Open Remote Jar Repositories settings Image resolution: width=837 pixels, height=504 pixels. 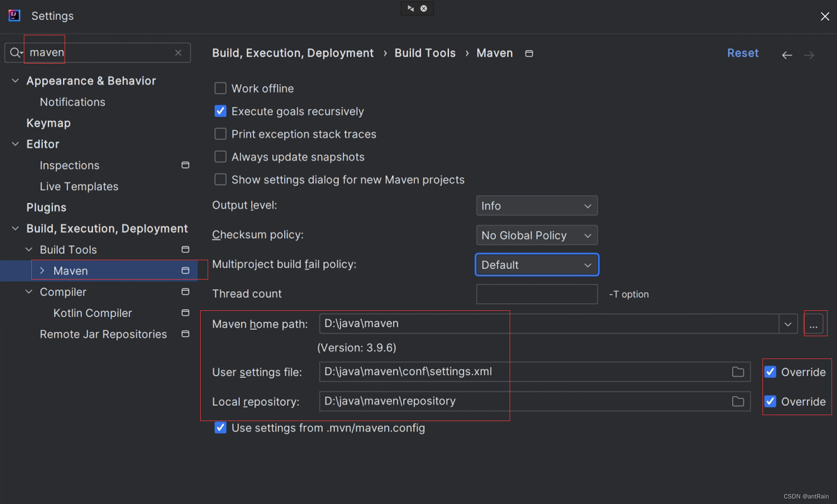coord(103,334)
